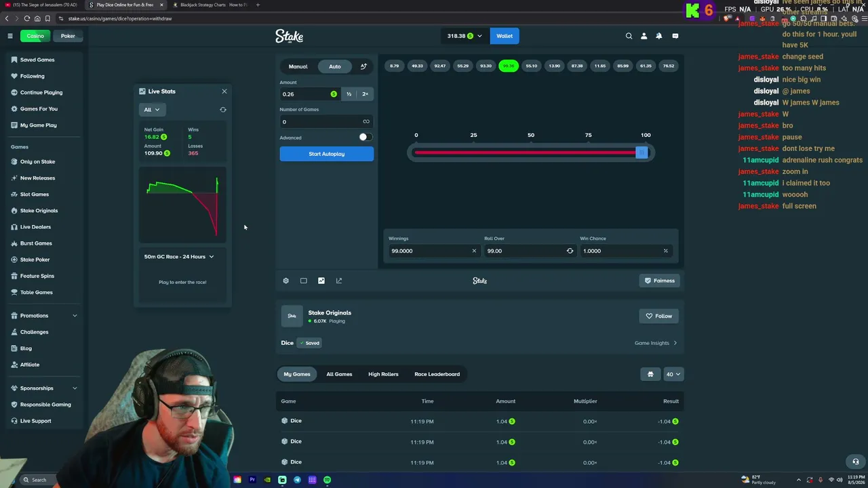Image resolution: width=868 pixels, height=488 pixels.
Task: Double the bet amount with the 2× button
Action: point(365,94)
